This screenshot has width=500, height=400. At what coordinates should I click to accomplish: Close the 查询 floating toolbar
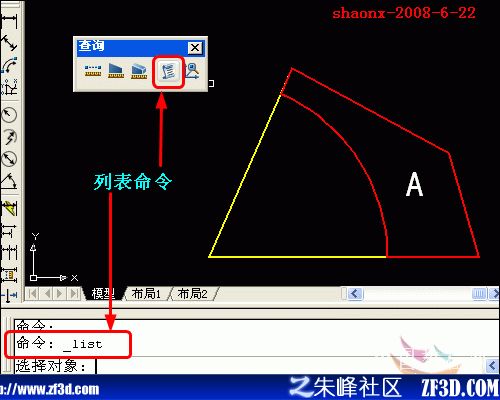(195, 48)
